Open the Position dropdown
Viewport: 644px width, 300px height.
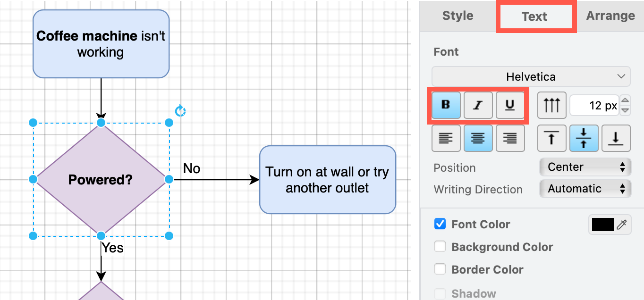tap(585, 167)
